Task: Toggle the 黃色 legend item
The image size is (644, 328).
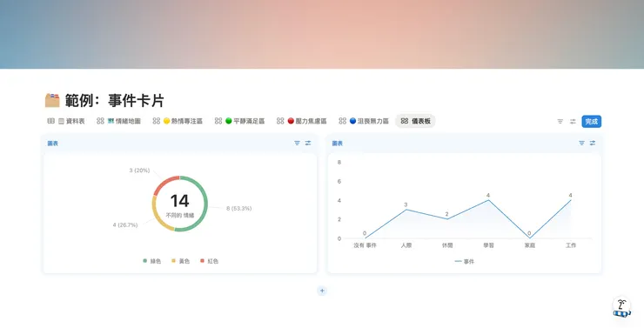Action: [x=181, y=261]
